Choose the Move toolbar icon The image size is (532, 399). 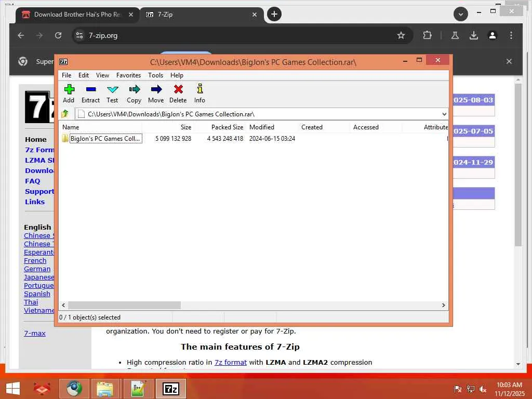156,89
